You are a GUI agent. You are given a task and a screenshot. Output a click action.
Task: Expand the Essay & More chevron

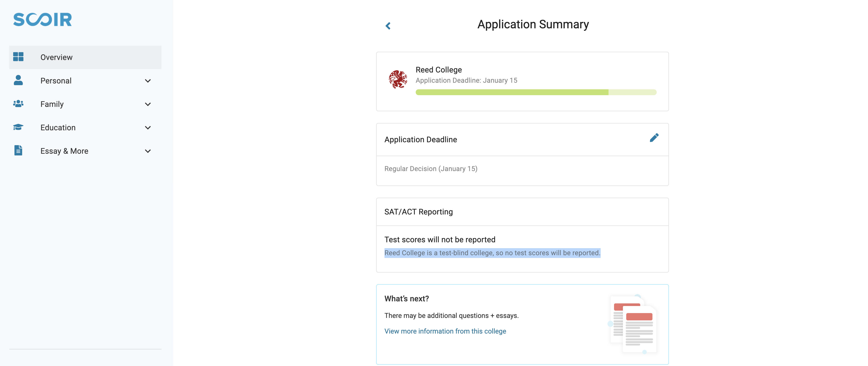point(148,151)
